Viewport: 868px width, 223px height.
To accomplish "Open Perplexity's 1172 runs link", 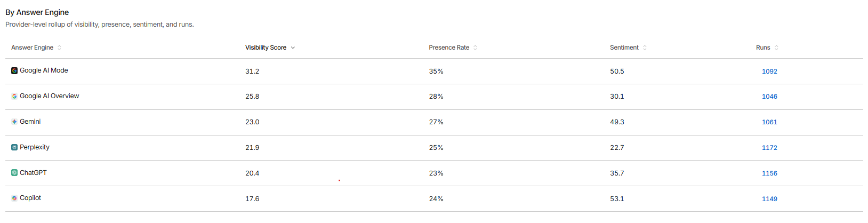I will (x=769, y=148).
